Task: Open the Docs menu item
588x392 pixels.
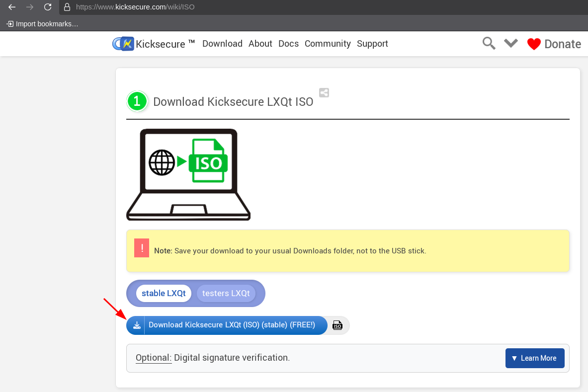Action: (288, 44)
